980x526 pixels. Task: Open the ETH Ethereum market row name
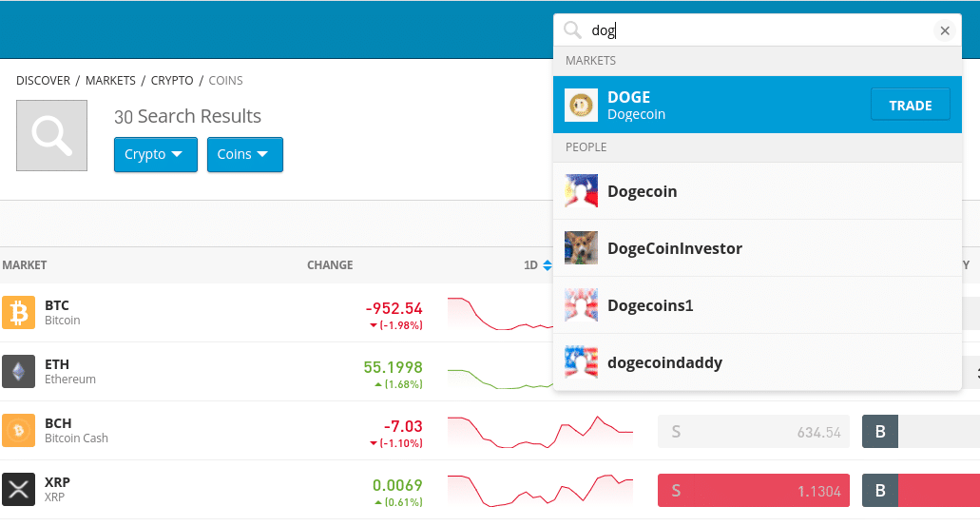pyautogui.click(x=70, y=371)
